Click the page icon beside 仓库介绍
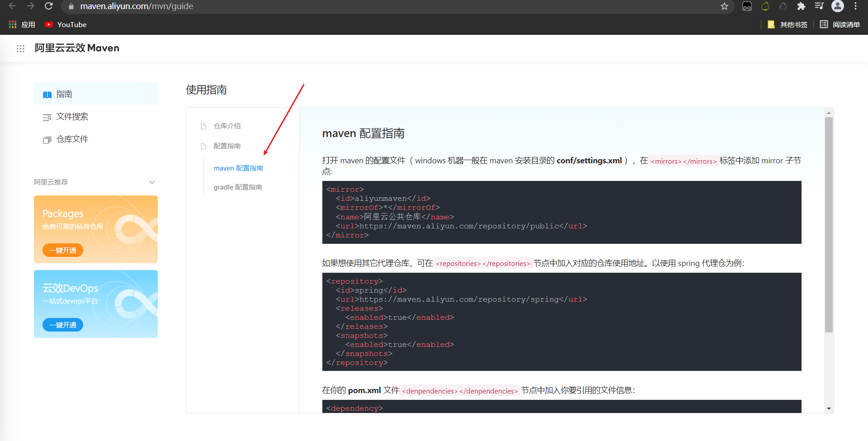The image size is (868, 441). click(203, 126)
